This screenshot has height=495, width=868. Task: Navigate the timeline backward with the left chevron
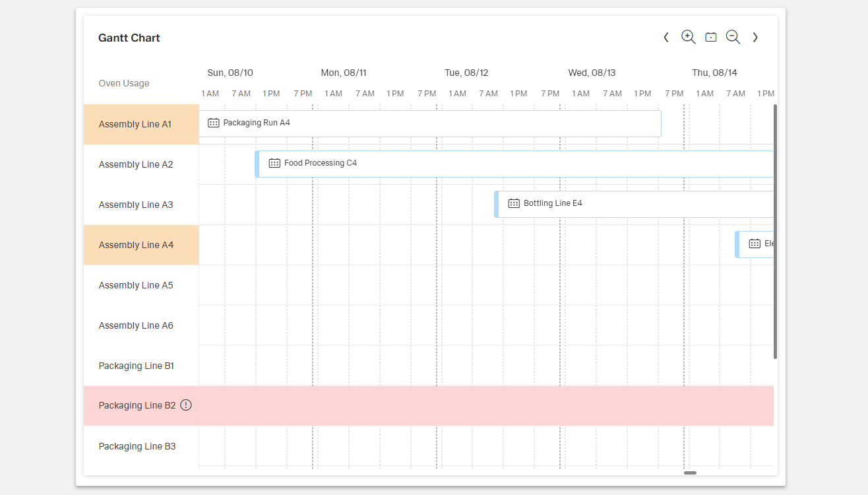pos(666,37)
